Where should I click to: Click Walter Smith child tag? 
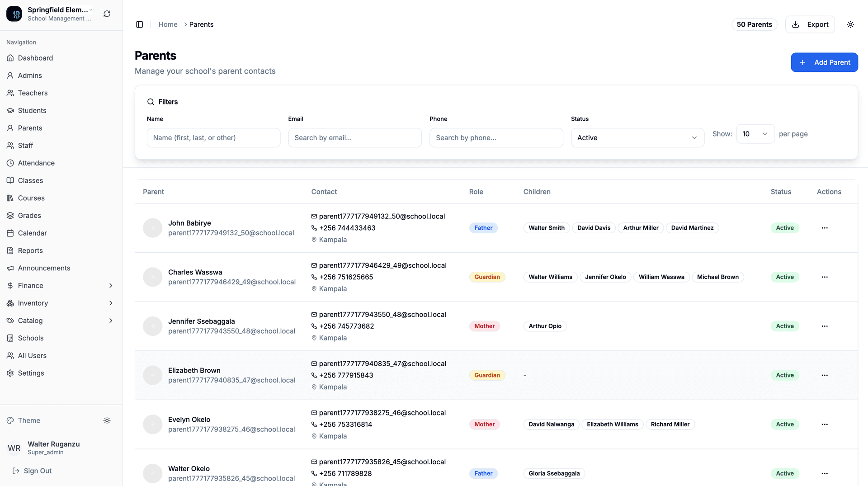547,228
